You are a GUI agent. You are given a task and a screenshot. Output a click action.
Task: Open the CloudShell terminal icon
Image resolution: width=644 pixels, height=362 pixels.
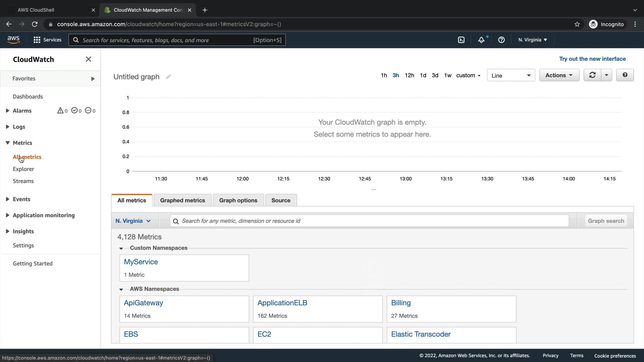click(461, 40)
